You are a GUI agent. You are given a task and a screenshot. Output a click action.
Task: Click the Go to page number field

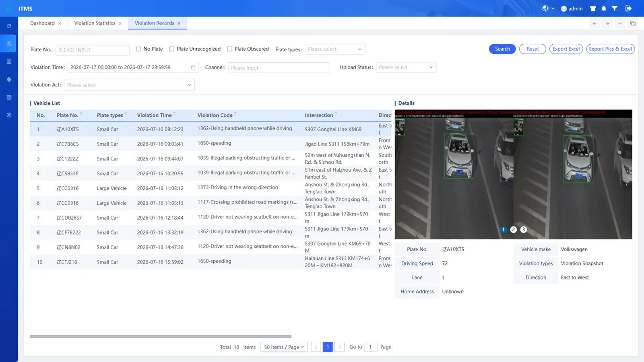[x=370, y=347]
